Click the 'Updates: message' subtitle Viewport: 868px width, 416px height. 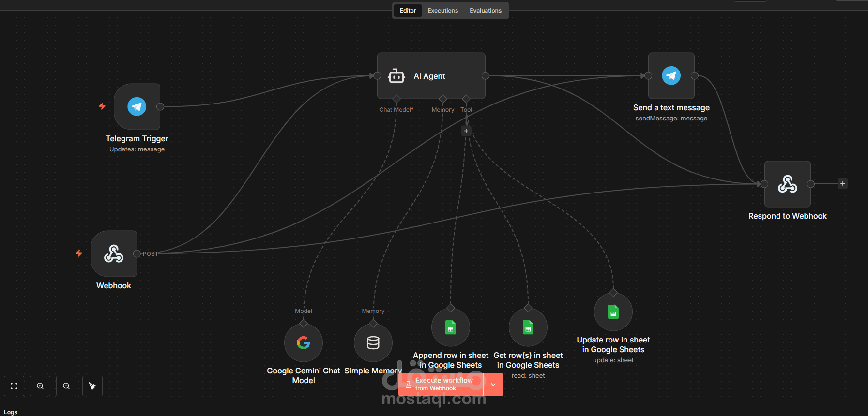pyautogui.click(x=137, y=149)
